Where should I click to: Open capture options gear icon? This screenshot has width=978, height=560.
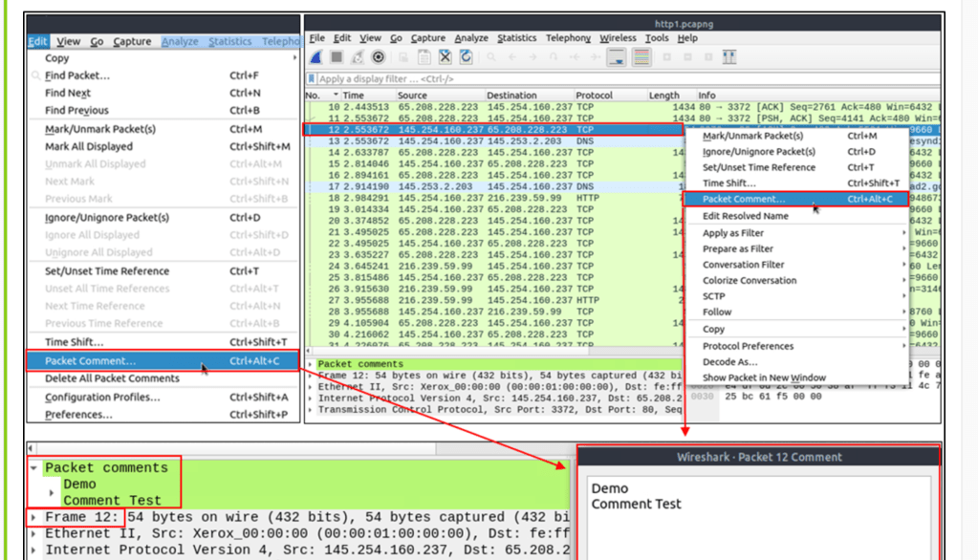[x=378, y=58]
